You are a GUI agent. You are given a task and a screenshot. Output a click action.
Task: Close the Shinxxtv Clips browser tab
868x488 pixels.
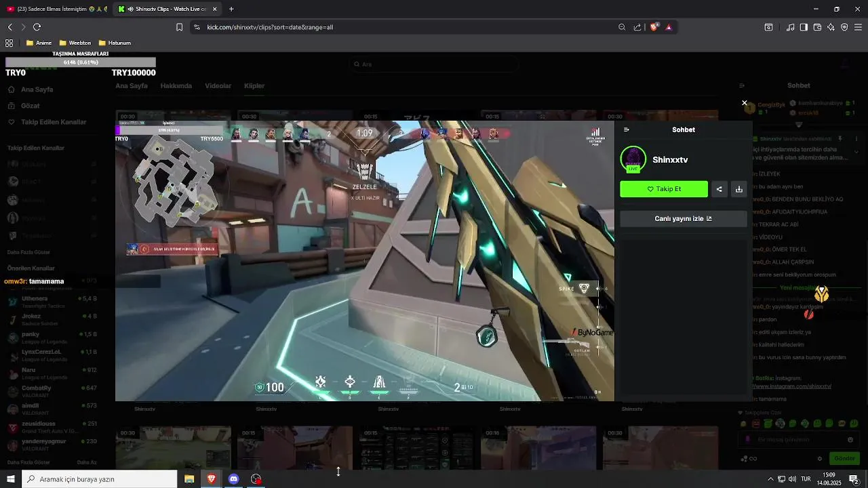(215, 9)
